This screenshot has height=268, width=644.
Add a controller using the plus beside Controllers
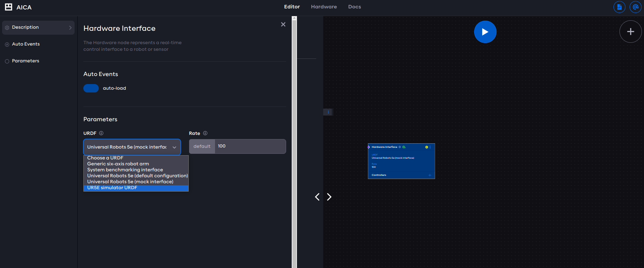[430, 175]
